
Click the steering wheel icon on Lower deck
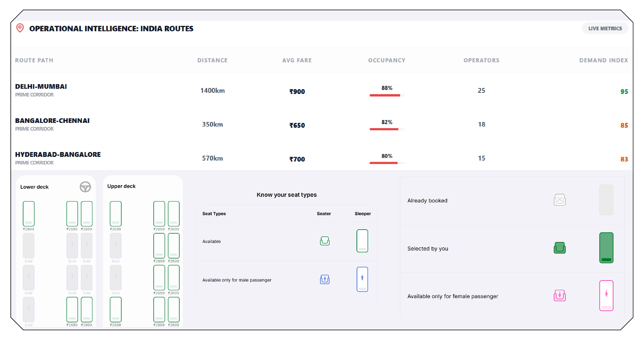pyautogui.click(x=85, y=187)
